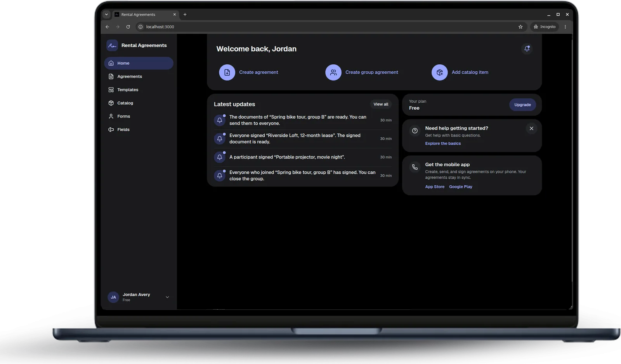Screen dimensions: 621x364
Task: Click the Create group agreement people icon
Action: pyautogui.click(x=333, y=72)
